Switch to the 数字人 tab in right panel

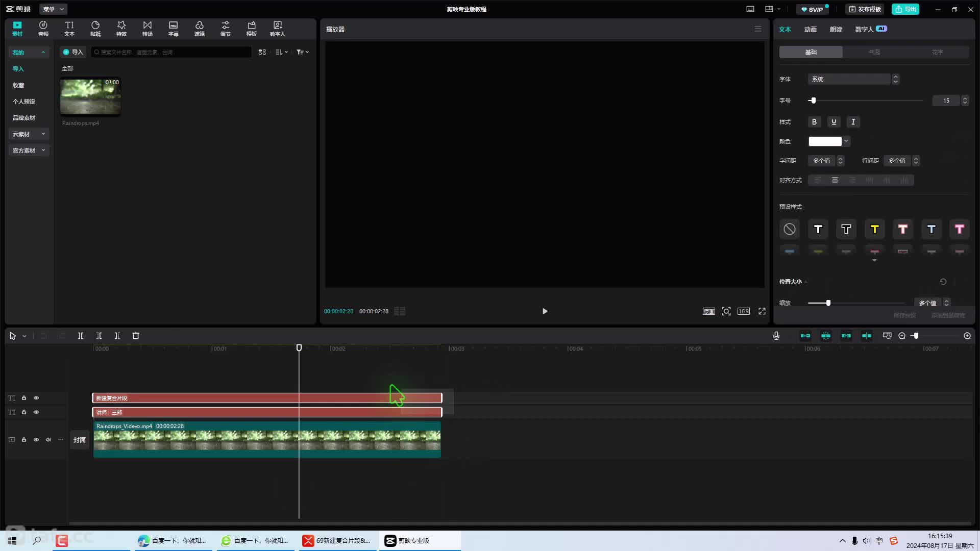click(871, 30)
